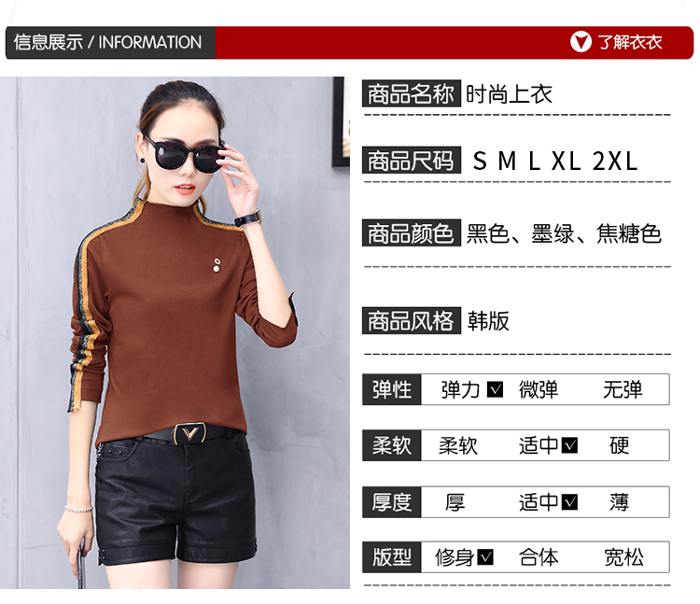The width and height of the screenshot is (700, 604).
Task: Toggle the 弹力 checked box
Action: 495,389
